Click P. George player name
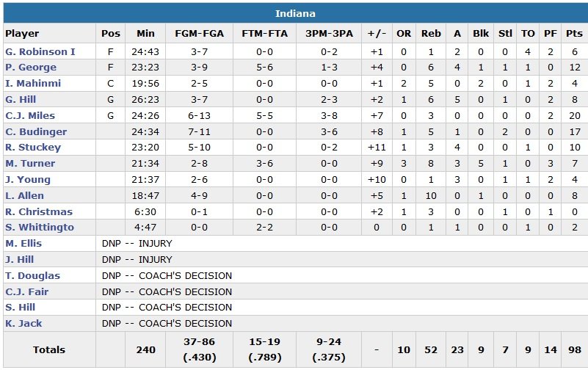This screenshot has height=370, width=588. click(31, 68)
